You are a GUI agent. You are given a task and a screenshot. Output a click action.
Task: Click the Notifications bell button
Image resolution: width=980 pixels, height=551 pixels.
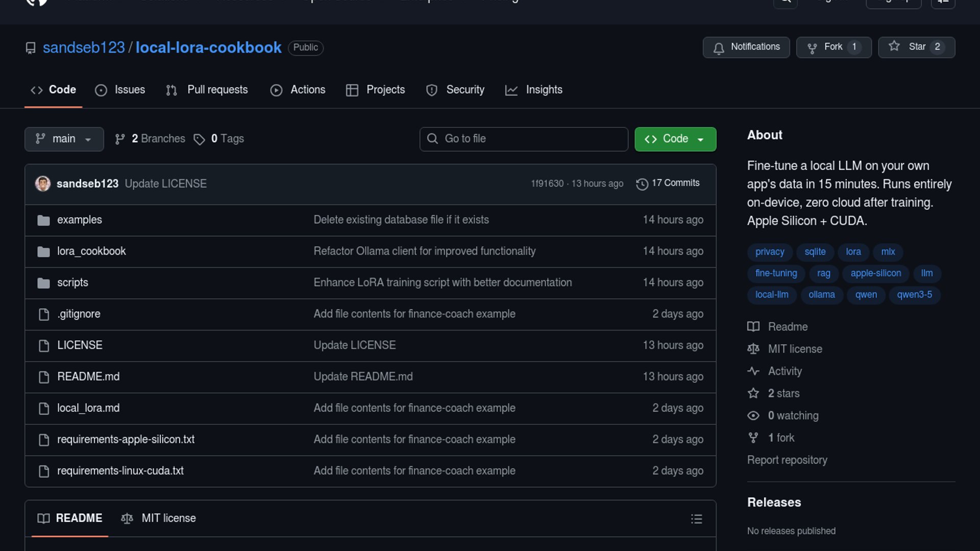746,47
